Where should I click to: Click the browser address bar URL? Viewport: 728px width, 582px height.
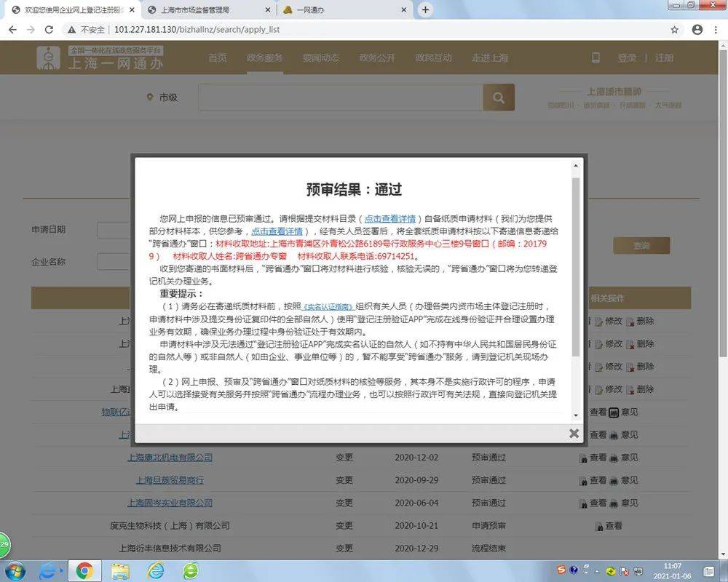[197, 30]
